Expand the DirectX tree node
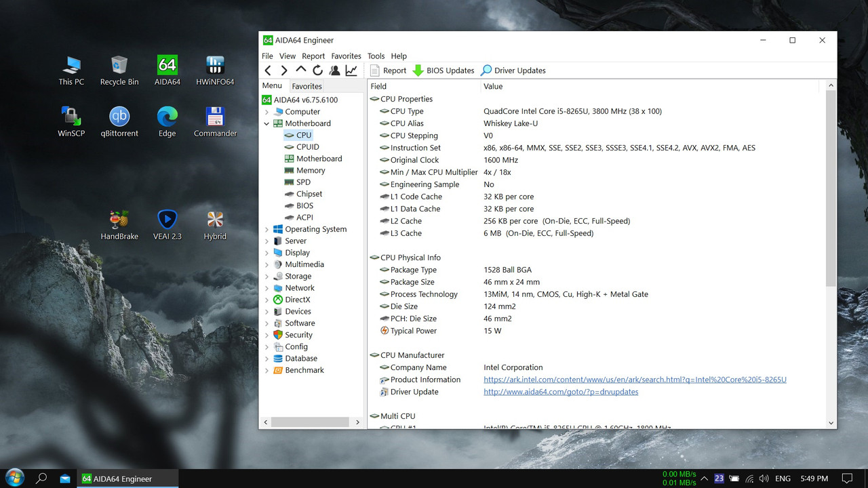 267,300
